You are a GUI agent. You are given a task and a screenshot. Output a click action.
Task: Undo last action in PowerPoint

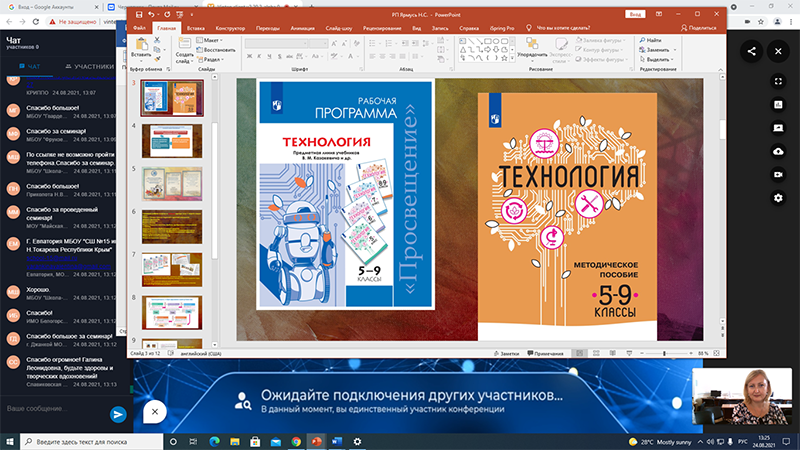(151, 14)
